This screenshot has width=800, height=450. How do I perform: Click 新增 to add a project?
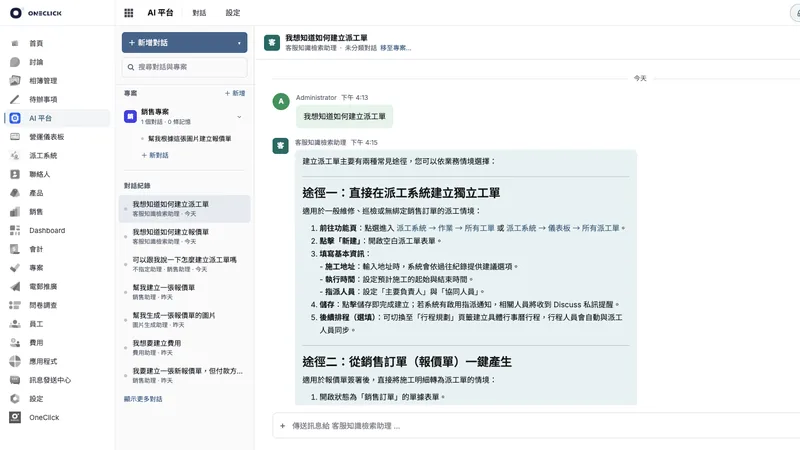click(x=235, y=93)
